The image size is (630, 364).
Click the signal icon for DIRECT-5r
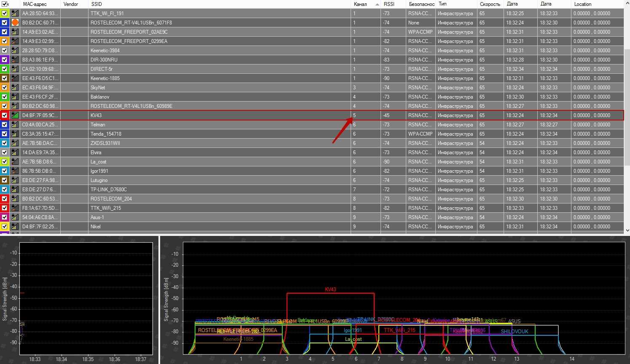click(15, 69)
